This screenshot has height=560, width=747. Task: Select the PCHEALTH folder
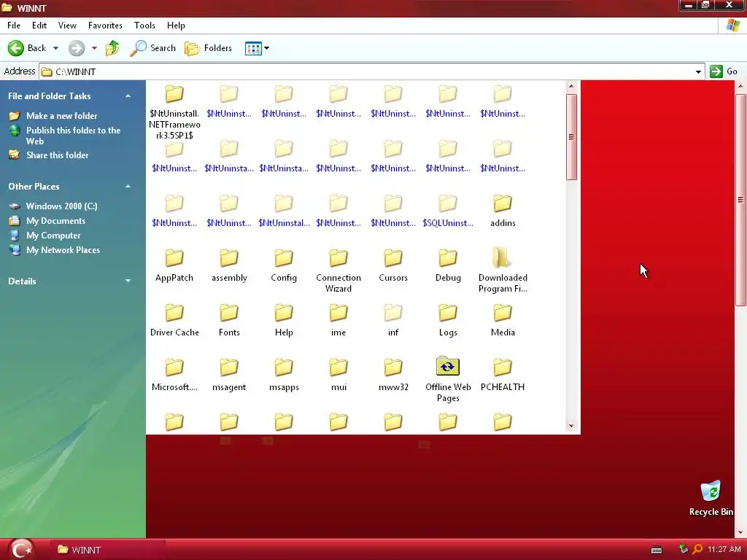503,374
